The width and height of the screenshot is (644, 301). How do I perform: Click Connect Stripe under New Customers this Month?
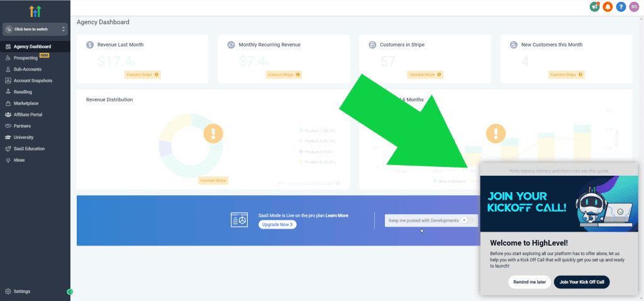(567, 74)
